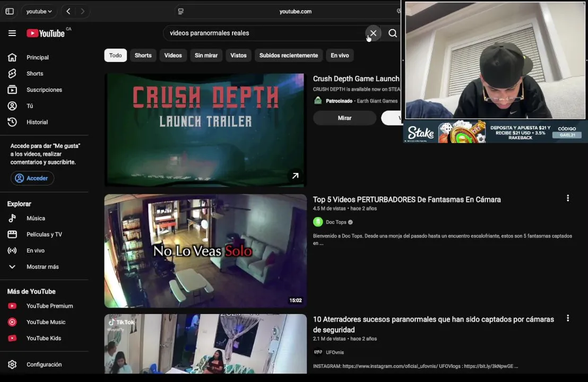Click the Crush Depth ad external-link arrow
Viewport: 588px width, 382px height.
click(x=296, y=176)
